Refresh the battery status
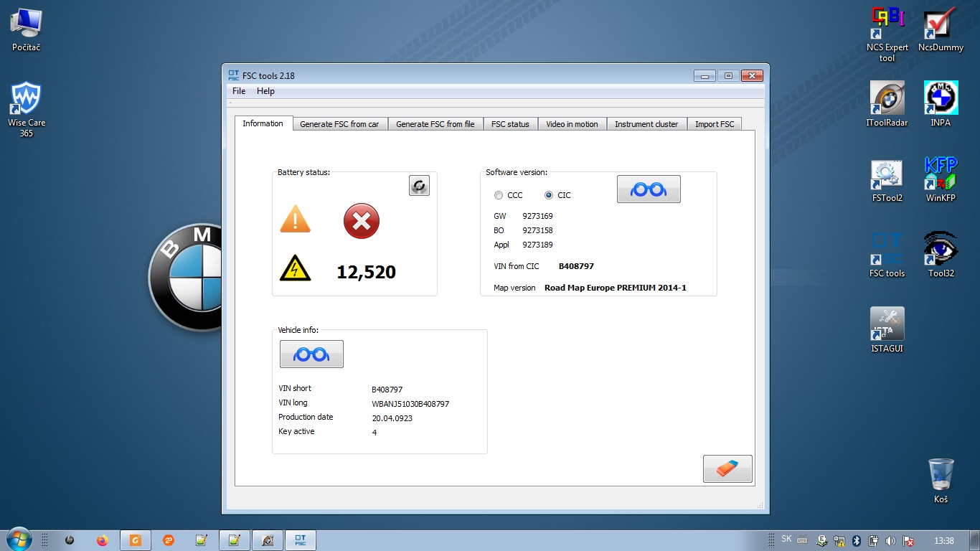 point(419,186)
